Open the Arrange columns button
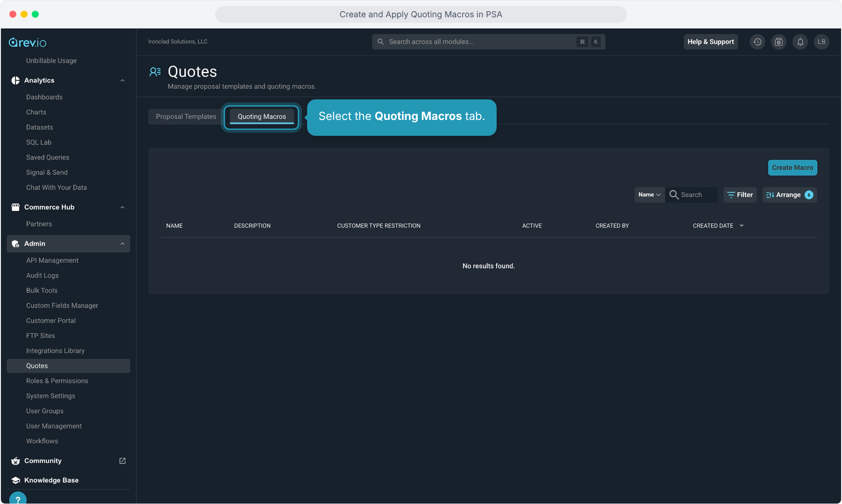The height and width of the screenshot is (504, 842). [790, 195]
